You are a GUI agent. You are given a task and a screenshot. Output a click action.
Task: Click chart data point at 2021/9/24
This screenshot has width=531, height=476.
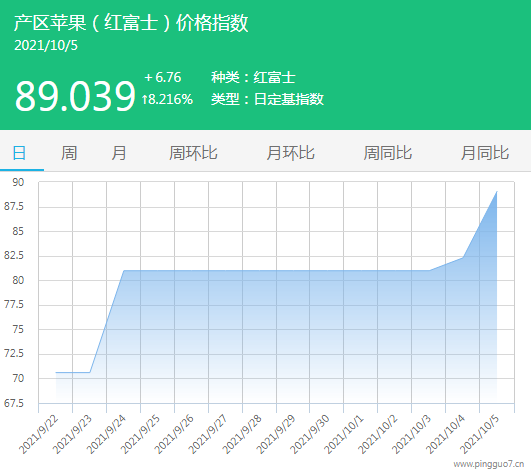coord(124,271)
